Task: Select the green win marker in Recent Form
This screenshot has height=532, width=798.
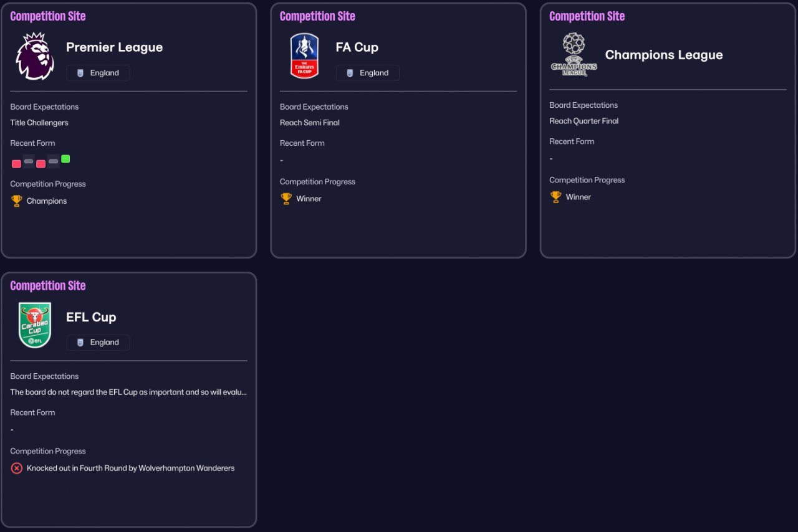Action: click(65, 159)
